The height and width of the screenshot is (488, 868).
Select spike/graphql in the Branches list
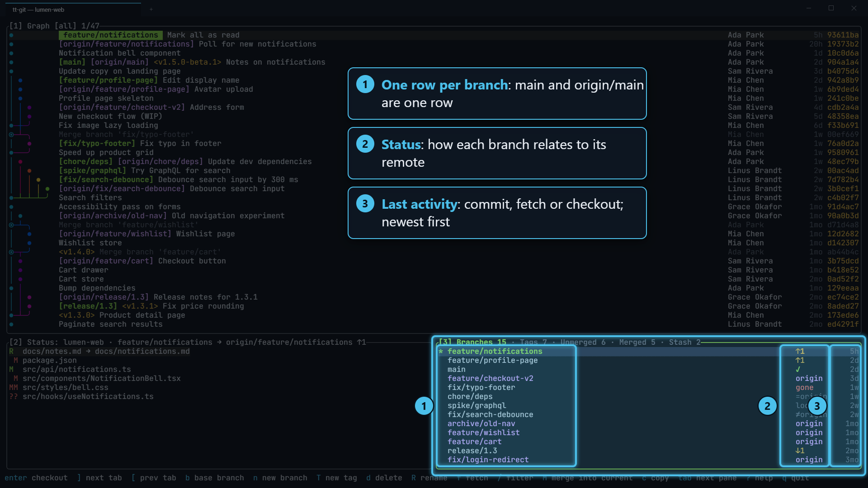(649, 405)
